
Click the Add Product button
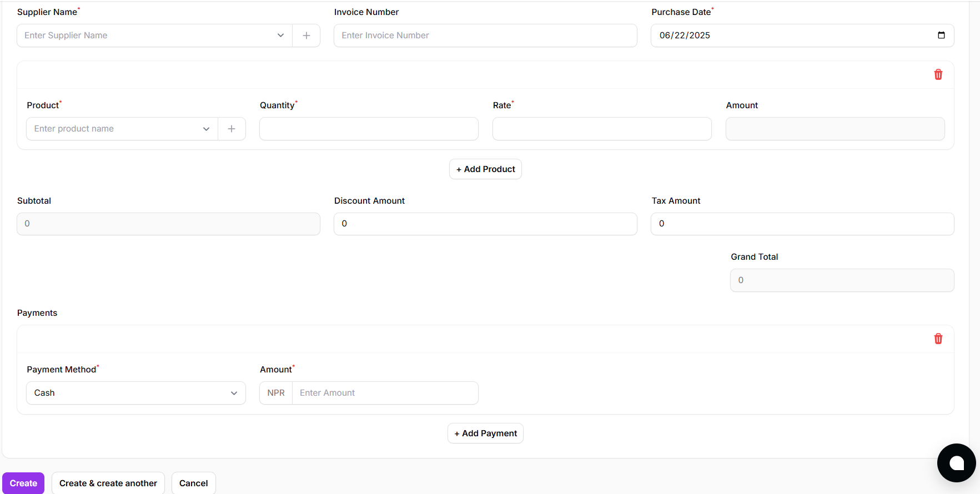tap(485, 169)
